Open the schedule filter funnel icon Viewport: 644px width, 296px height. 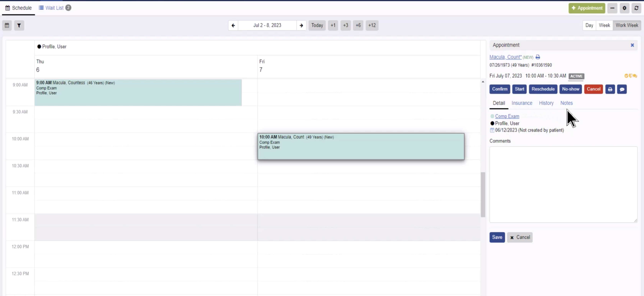pyautogui.click(x=19, y=25)
